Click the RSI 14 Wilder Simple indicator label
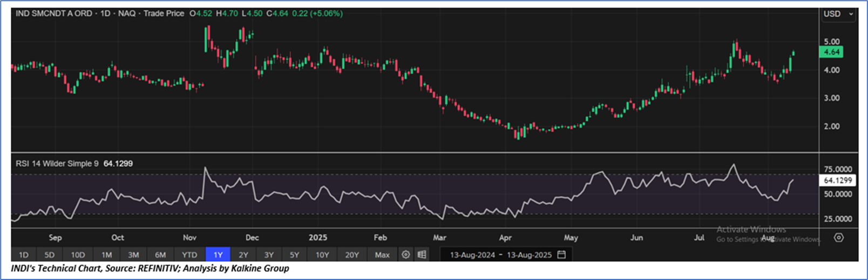Image resolution: width=868 pixels, height=280 pixels. [x=57, y=163]
